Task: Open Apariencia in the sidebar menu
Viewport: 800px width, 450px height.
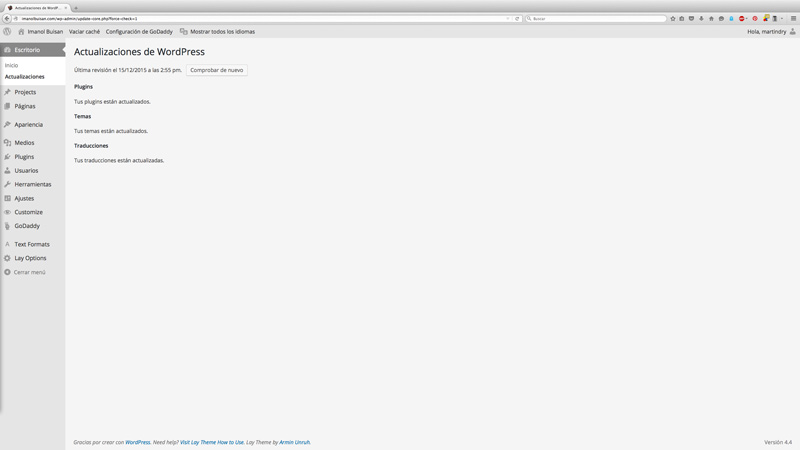Action: coord(28,125)
